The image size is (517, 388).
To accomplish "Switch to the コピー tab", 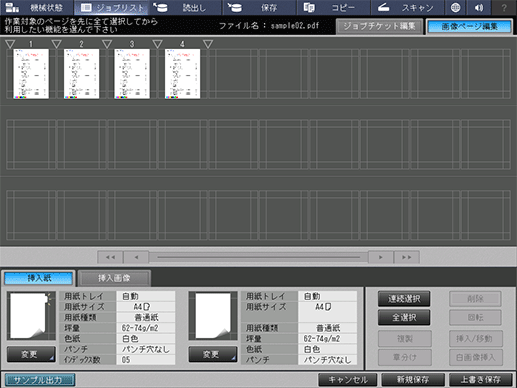I will (x=334, y=7).
